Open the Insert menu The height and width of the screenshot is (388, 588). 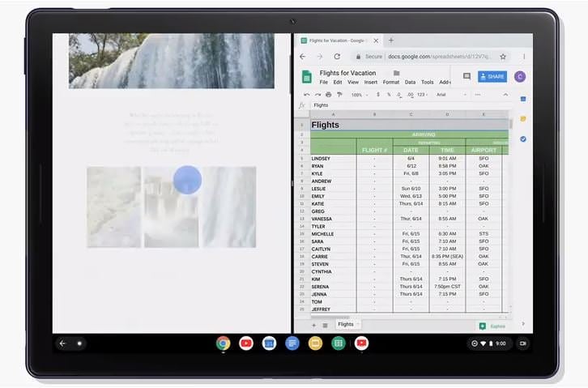370,82
